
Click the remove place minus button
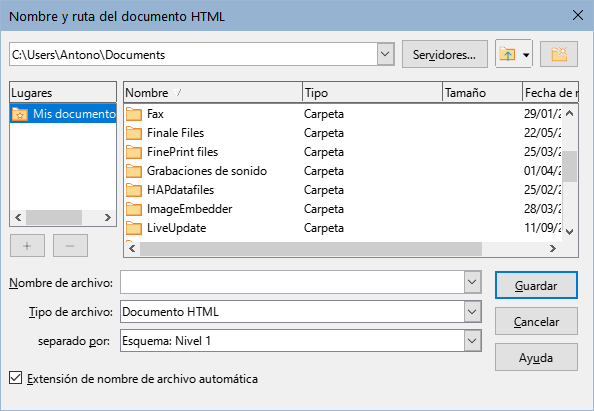[70, 246]
